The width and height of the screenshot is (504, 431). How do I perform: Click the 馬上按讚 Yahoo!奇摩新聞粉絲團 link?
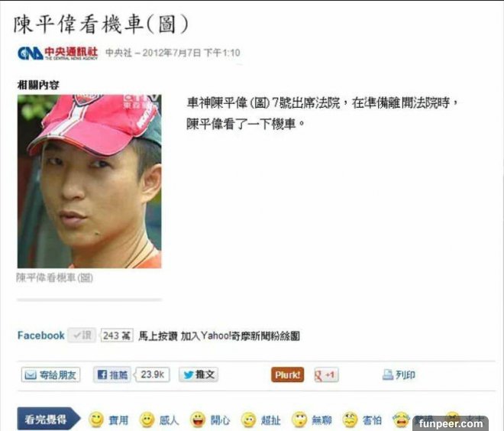point(219,336)
